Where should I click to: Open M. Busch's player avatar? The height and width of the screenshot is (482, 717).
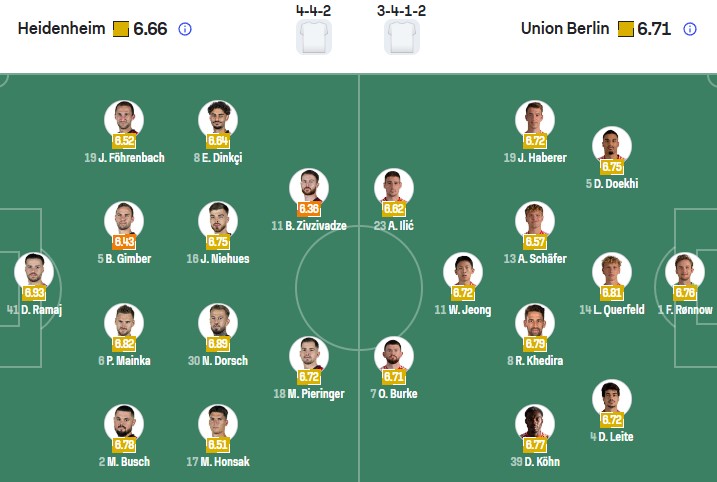click(124, 422)
